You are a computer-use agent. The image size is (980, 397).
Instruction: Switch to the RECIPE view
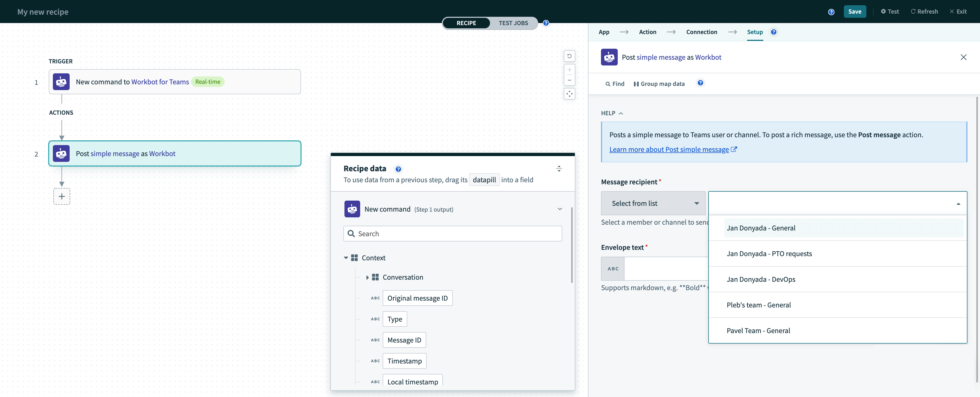click(x=466, y=23)
